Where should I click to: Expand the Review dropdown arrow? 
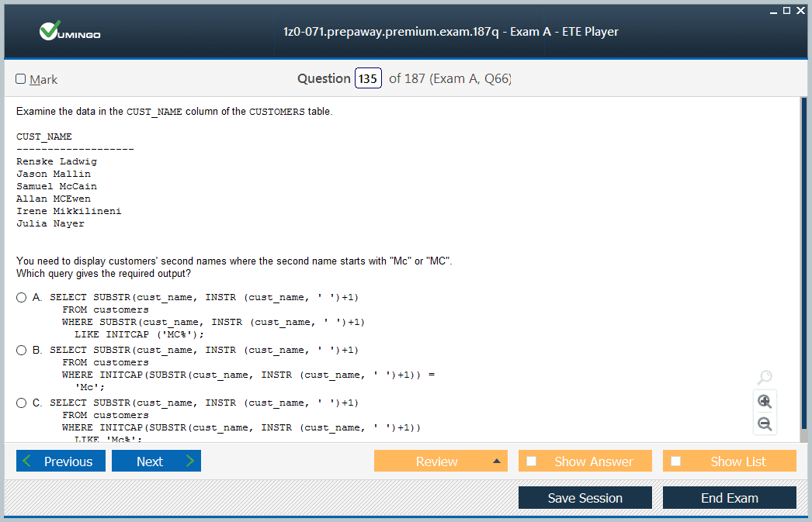[x=497, y=461]
